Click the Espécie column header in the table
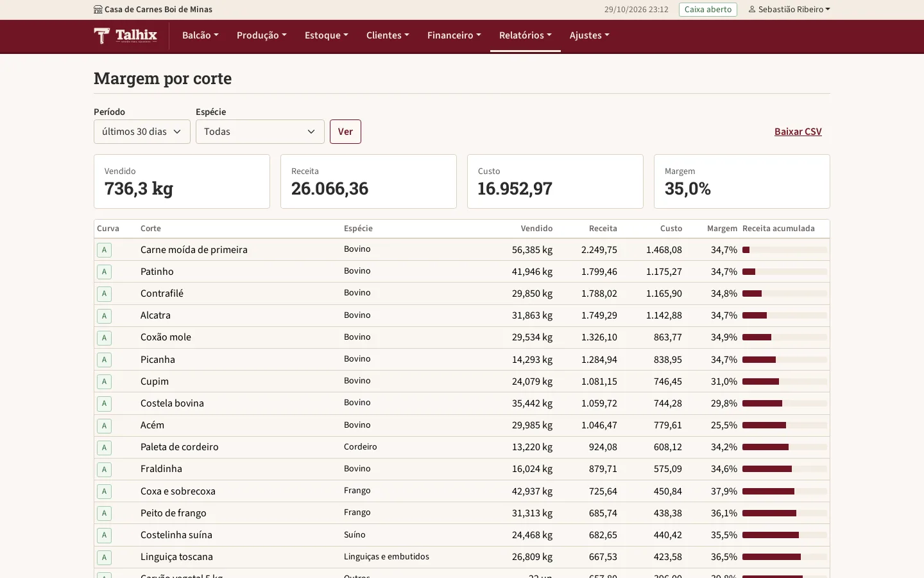The image size is (924, 578). click(x=358, y=229)
